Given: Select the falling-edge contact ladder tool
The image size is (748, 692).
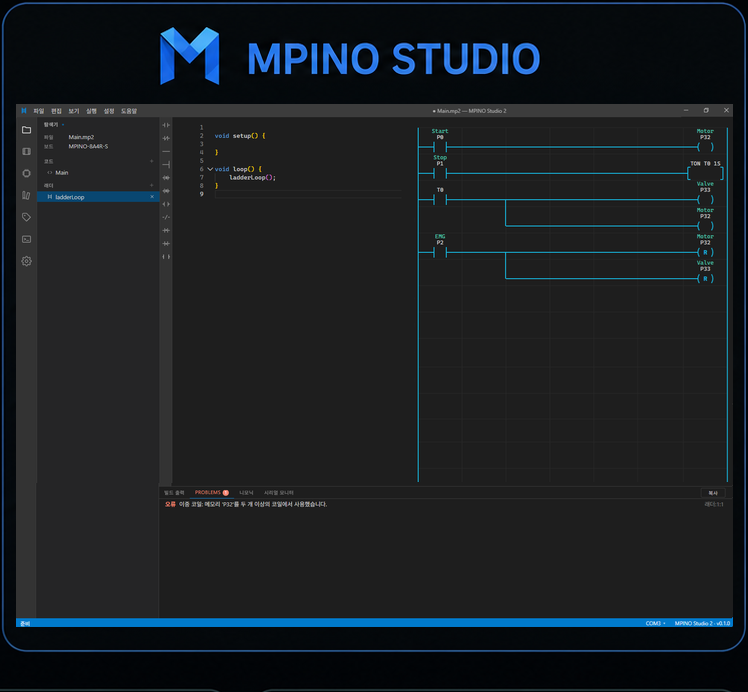Looking at the screenshot, I should [166, 191].
